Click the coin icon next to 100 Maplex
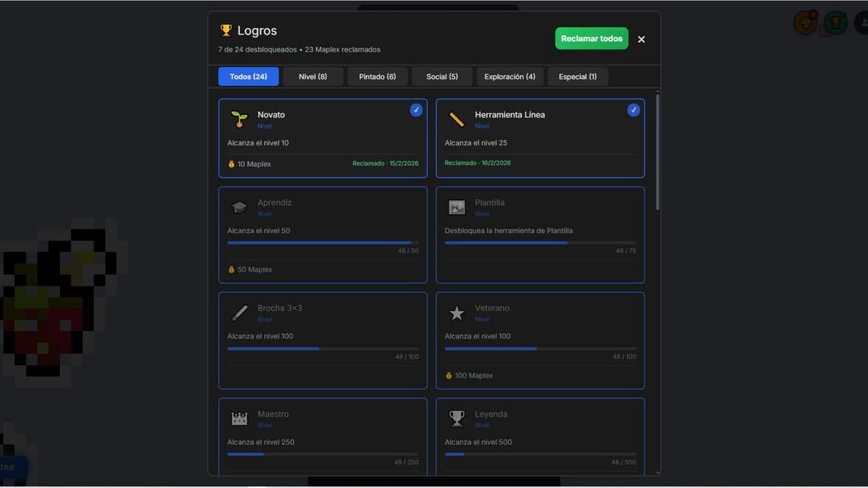Image resolution: width=868 pixels, height=488 pixels. [x=449, y=375]
